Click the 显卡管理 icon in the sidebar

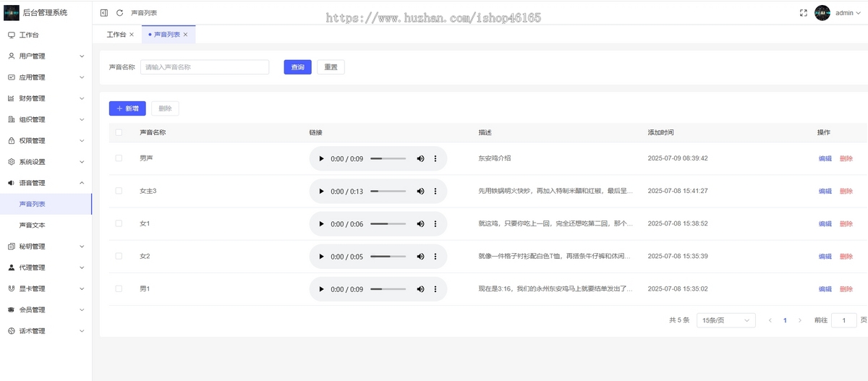pos(11,288)
